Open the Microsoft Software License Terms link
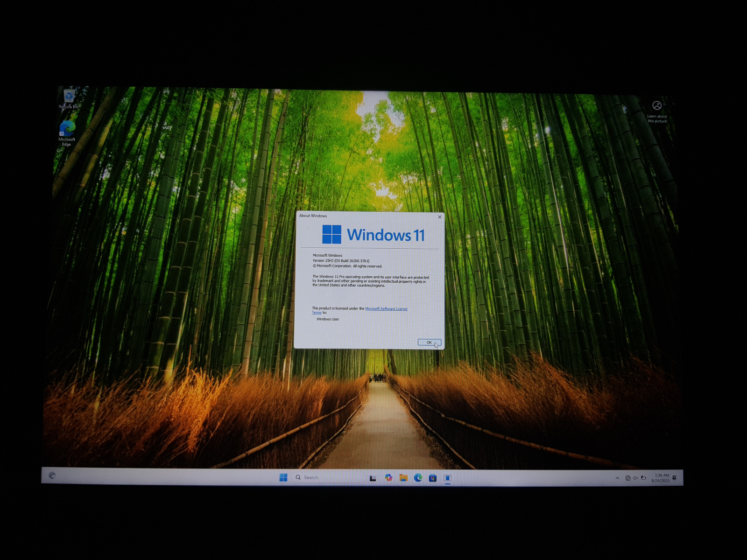Screen dimensions: 747x560 coord(386,309)
